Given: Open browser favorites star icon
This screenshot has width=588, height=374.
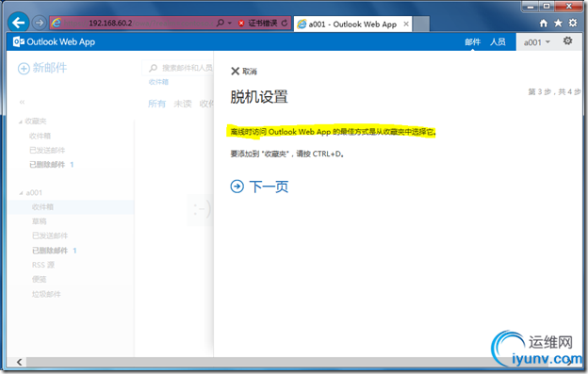Looking at the screenshot, I should 558,24.
